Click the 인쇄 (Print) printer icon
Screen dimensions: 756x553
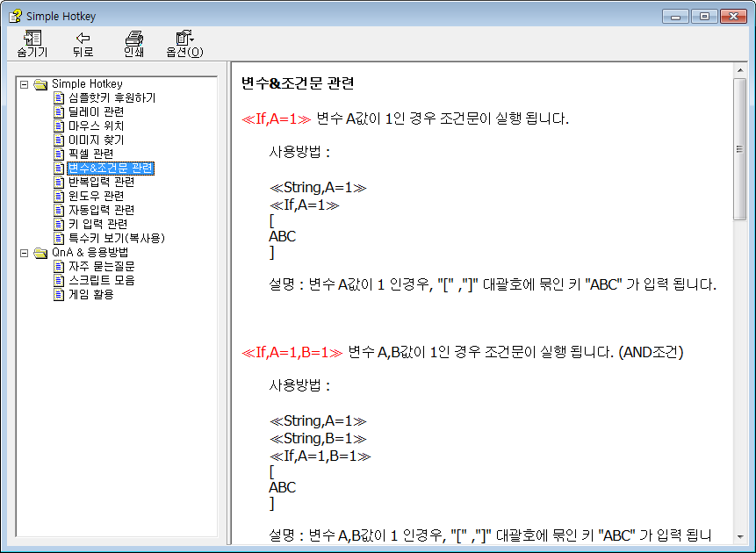(x=134, y=38)
